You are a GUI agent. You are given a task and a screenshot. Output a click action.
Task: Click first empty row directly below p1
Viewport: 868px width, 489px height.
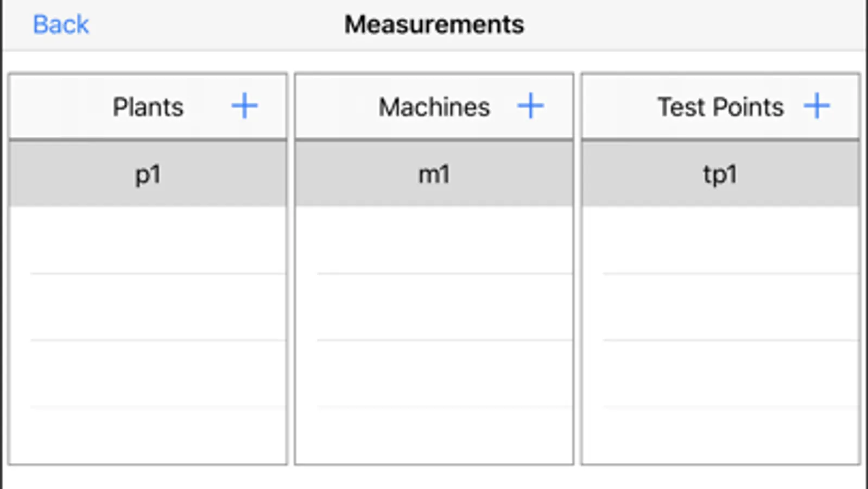148,240
